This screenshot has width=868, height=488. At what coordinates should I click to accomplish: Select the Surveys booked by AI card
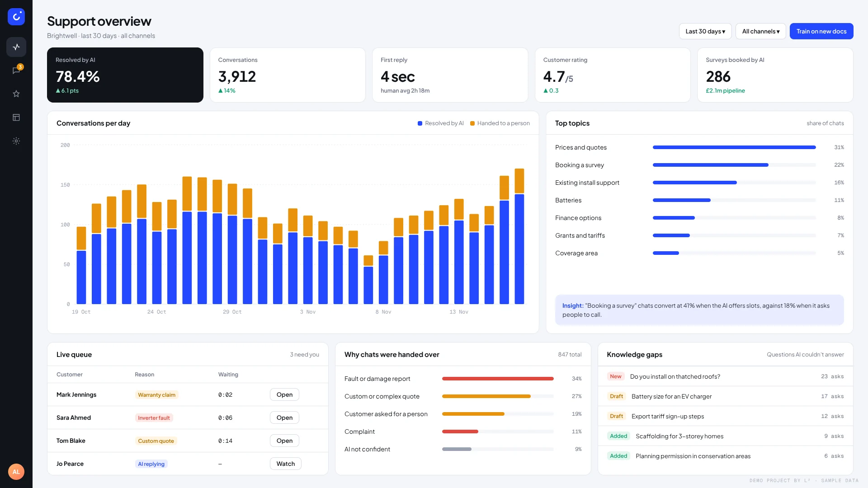775,75
